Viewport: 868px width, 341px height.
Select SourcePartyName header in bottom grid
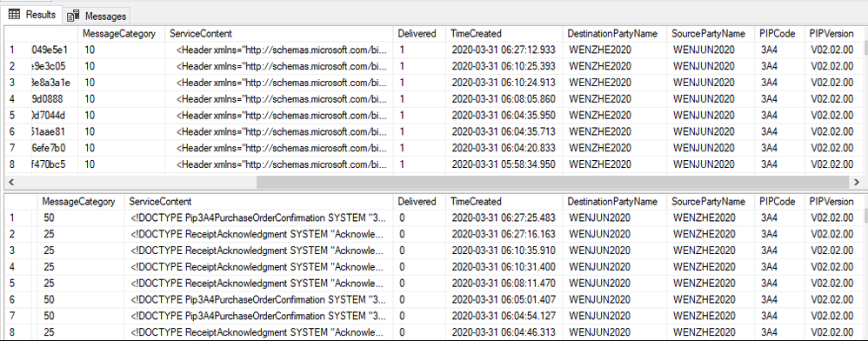point(711,202)
